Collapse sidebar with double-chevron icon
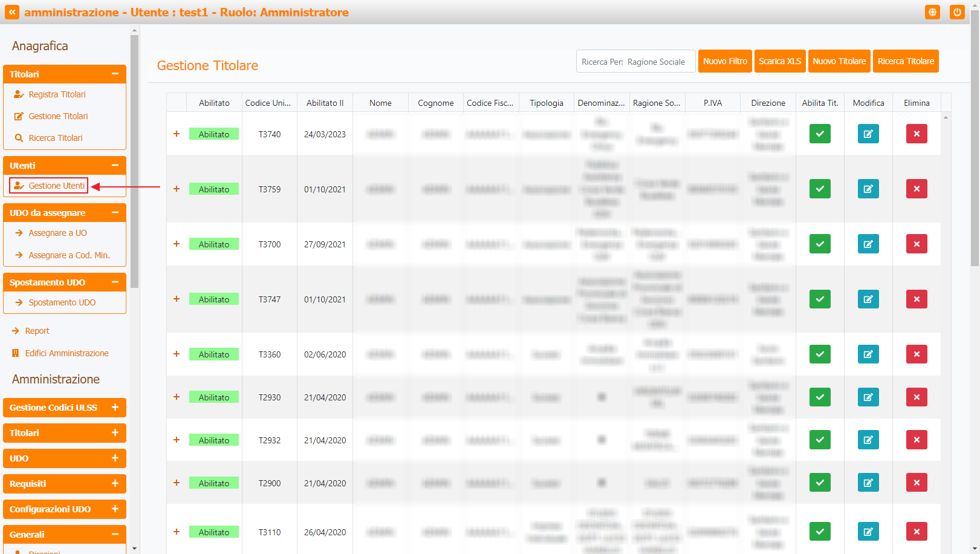 pos(12,12)
